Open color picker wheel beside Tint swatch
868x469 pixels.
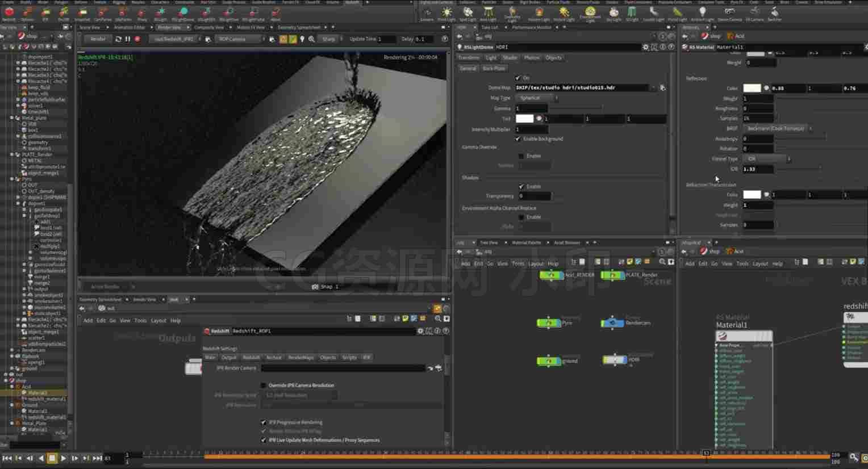pyautogui.click(x=539, y=119)
